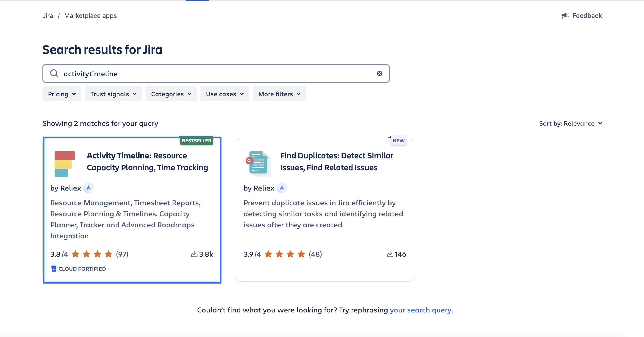The height and width of the screenshot is (337, 644).
Task: Open Marketplace apps breadcrumb link
Action: 90,16
